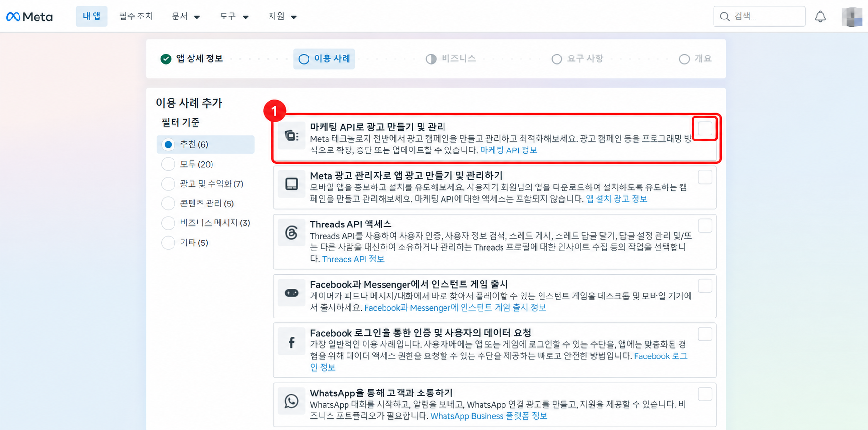The image size is (868, 430).
Task: Click the 검색 search field
Action: [759, 17]
